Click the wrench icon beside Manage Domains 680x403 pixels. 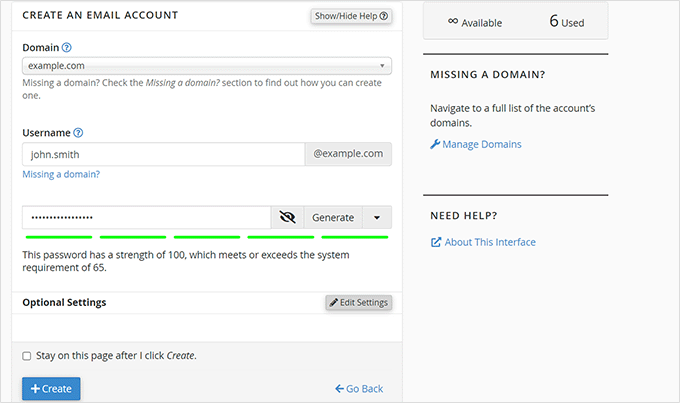pyautogui.click(x=435, y=144)
